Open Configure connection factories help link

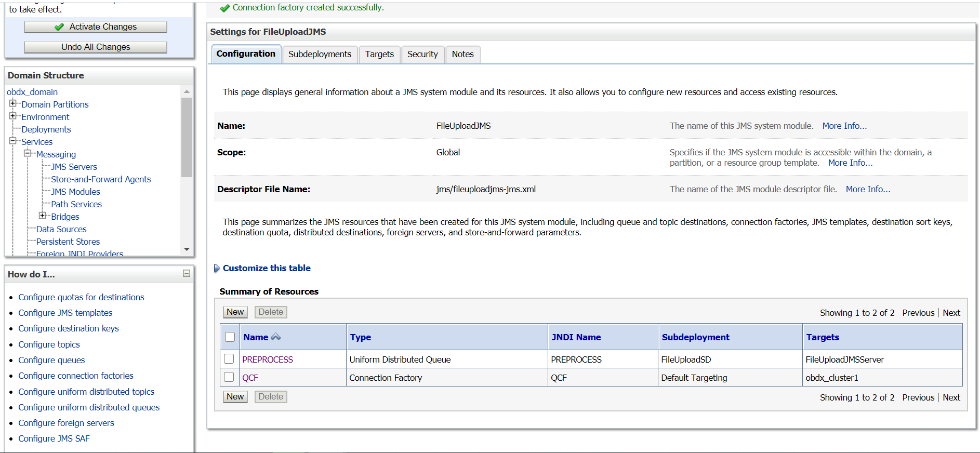(76, 376)
